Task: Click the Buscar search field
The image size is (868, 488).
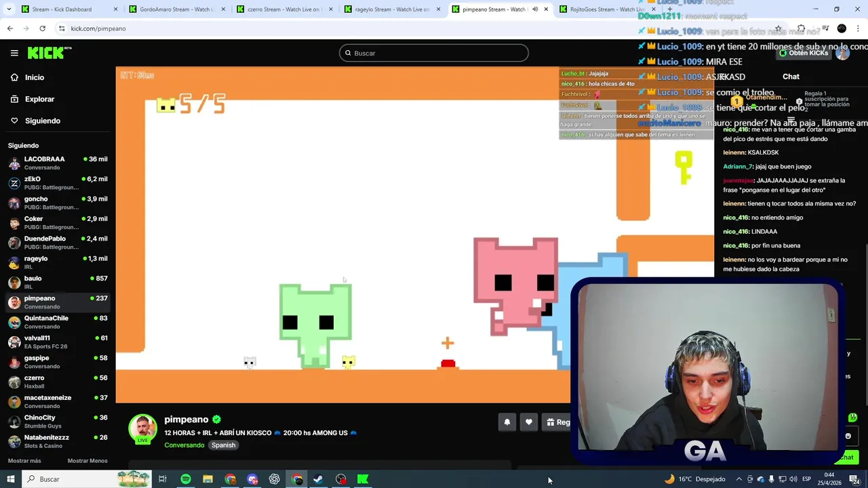Action: [x=434, y=53]
